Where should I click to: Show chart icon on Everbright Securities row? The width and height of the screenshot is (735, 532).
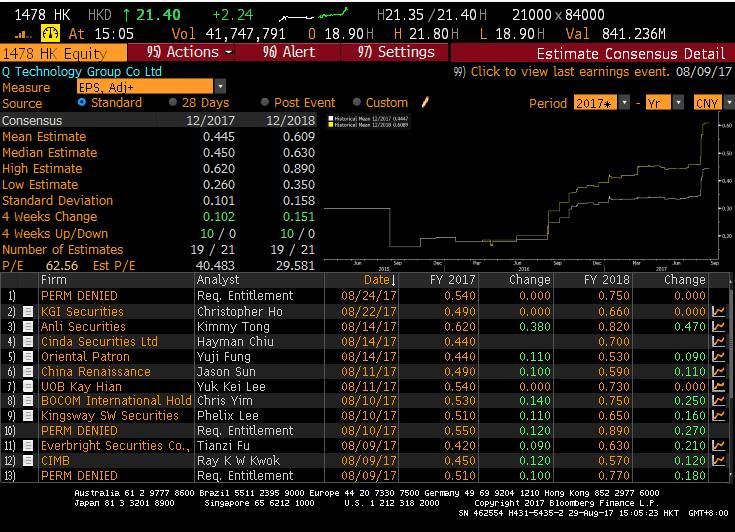coord(718,445)
